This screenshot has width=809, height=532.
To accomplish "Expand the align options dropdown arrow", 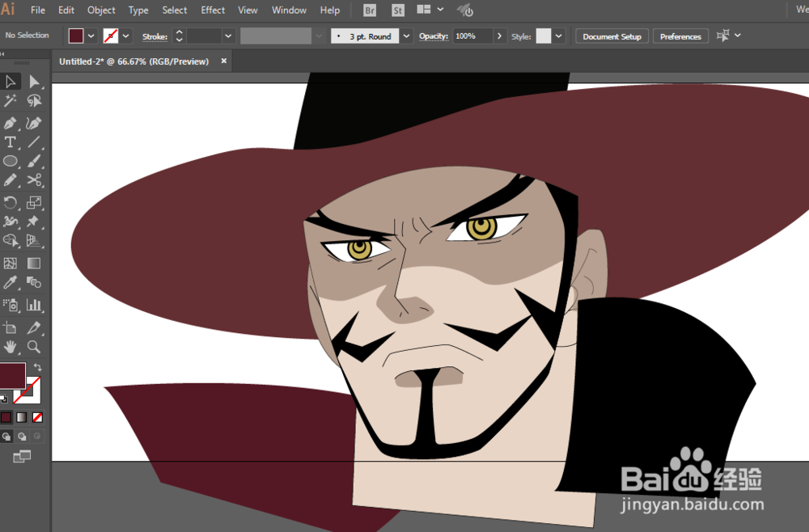I will [x=738, y=36].
